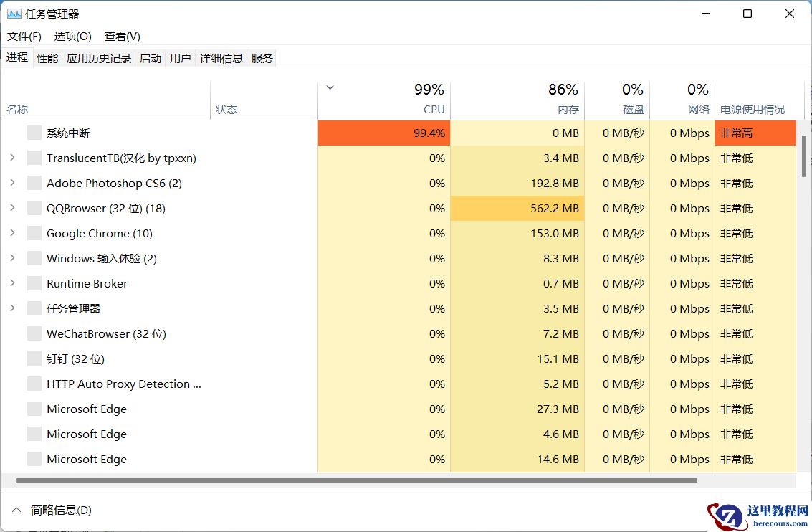Viewport: 812px width, 532px height.
Task: Switch to the 服务 tab
Action: (262, 58)
